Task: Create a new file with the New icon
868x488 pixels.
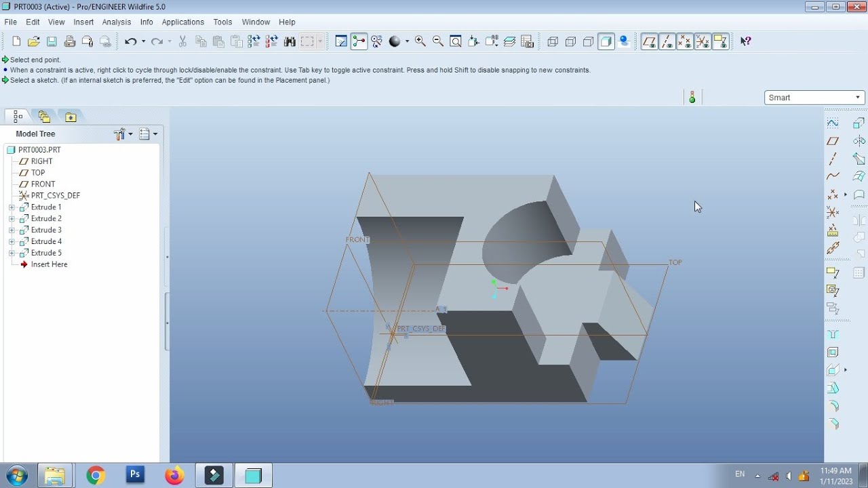Action: click(x=16, y=41)
